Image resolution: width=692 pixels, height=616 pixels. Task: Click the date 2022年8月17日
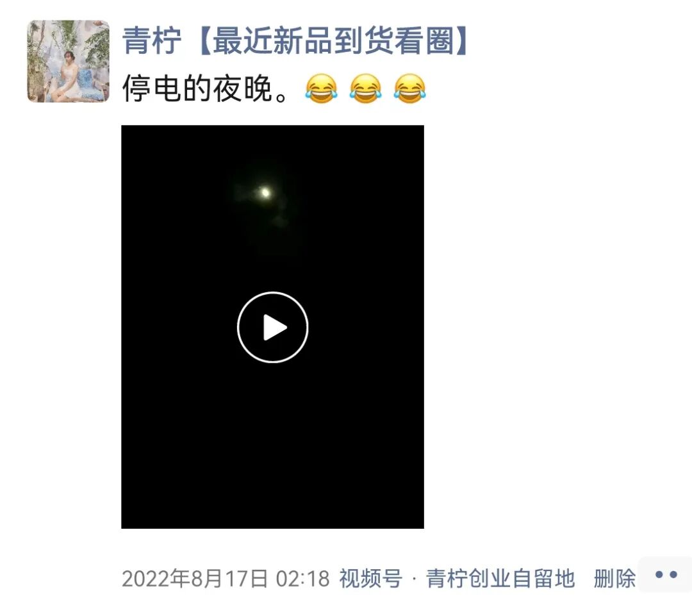pos(195,578)
